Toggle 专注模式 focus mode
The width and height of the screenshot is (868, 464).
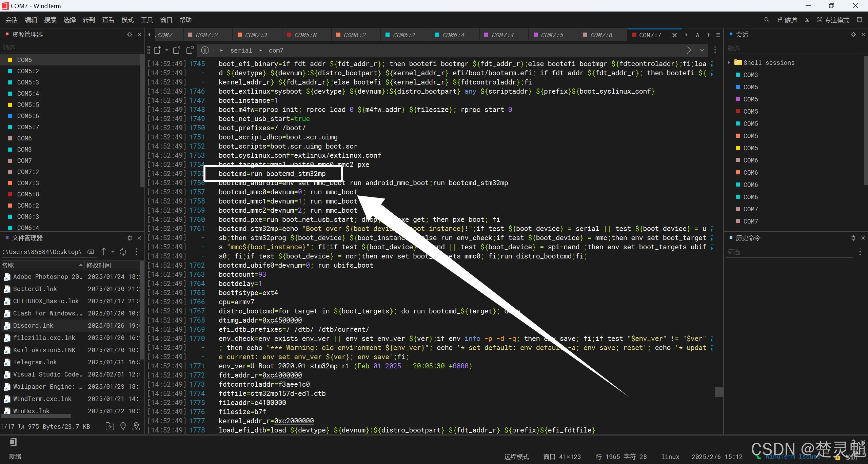[833, 20]
